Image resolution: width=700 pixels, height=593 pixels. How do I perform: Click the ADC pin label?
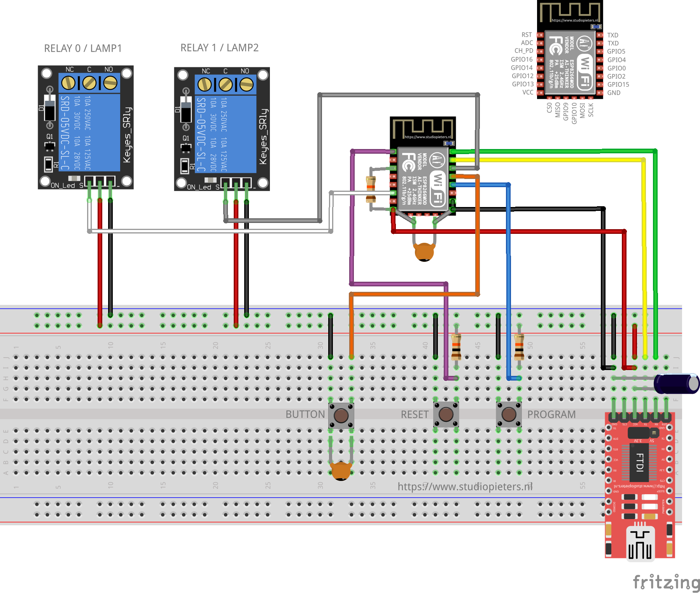527,43
